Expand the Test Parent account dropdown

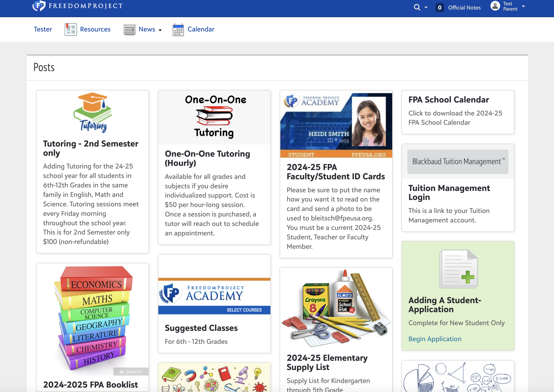[x=523, y=6]
